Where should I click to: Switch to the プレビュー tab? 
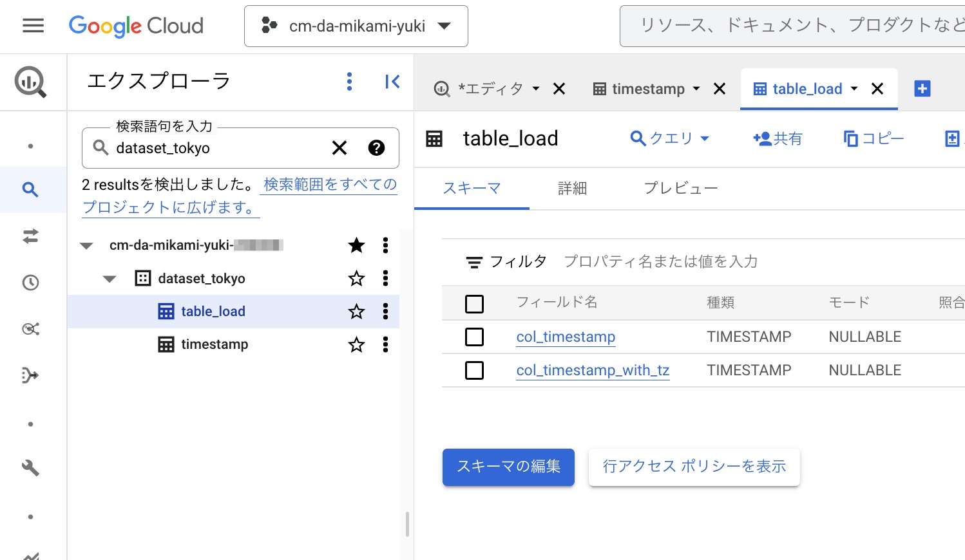click(680, 188)
